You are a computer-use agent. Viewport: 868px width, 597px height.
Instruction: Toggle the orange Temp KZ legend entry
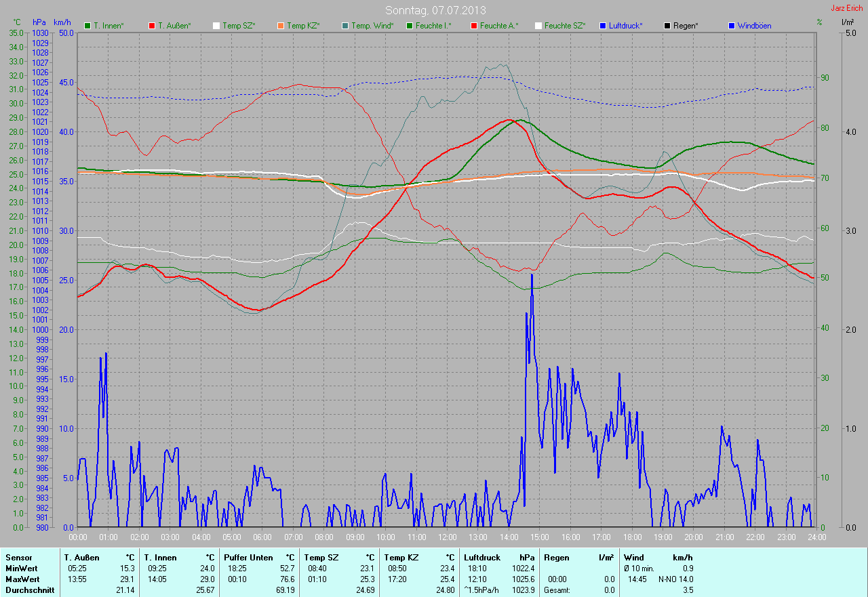[x=298, y=26]
